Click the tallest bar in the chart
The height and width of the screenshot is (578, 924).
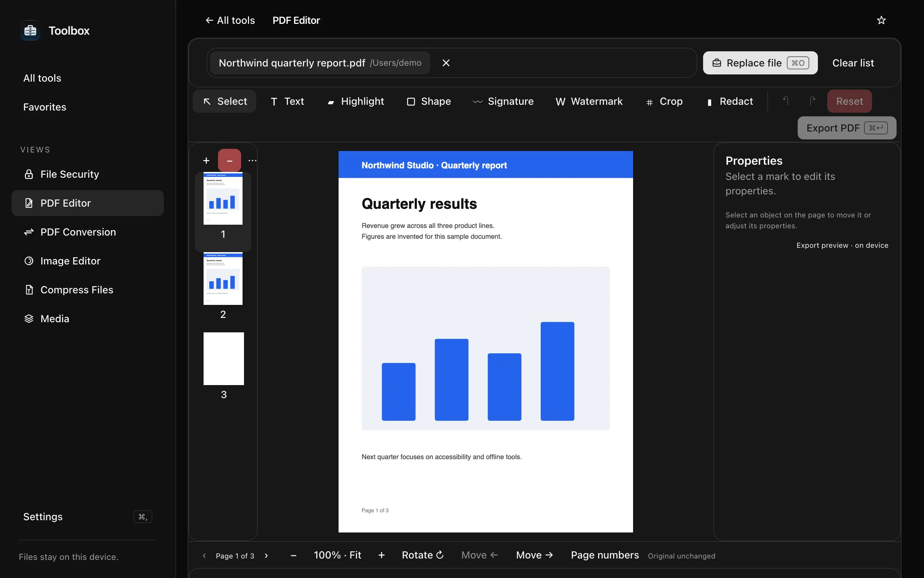(557, 371)
